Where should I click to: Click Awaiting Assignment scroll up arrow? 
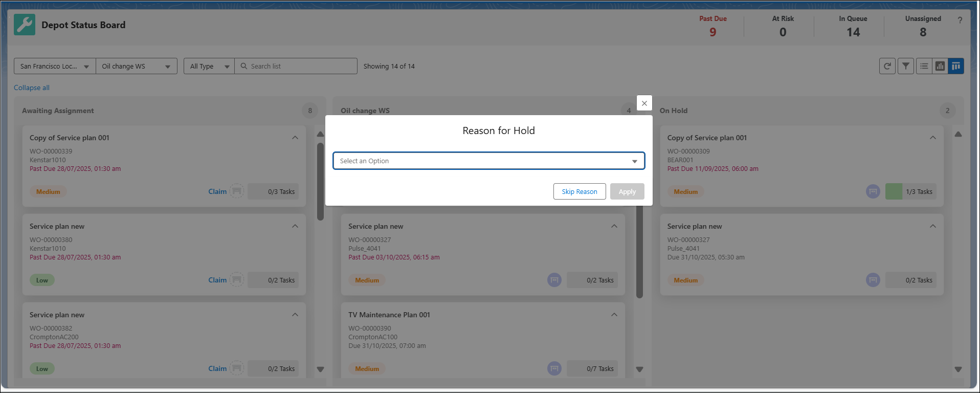click(321, 134)
